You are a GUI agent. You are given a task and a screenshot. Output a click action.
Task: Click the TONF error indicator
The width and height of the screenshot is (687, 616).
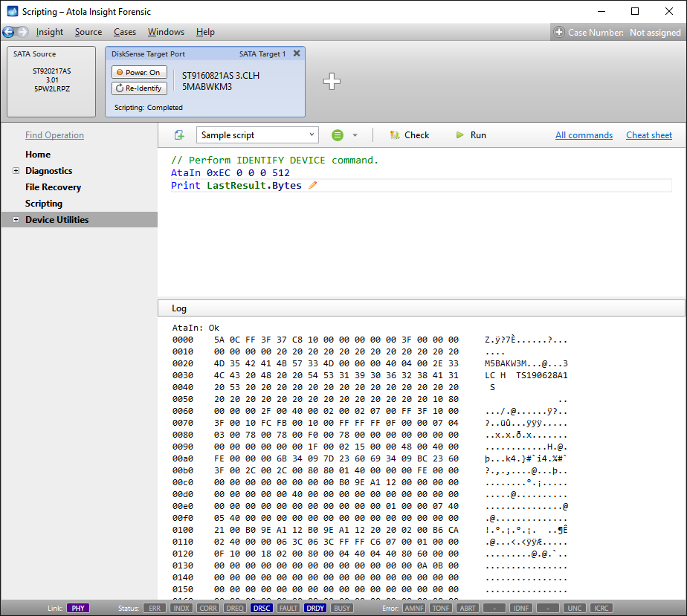[x=441, y=608]
